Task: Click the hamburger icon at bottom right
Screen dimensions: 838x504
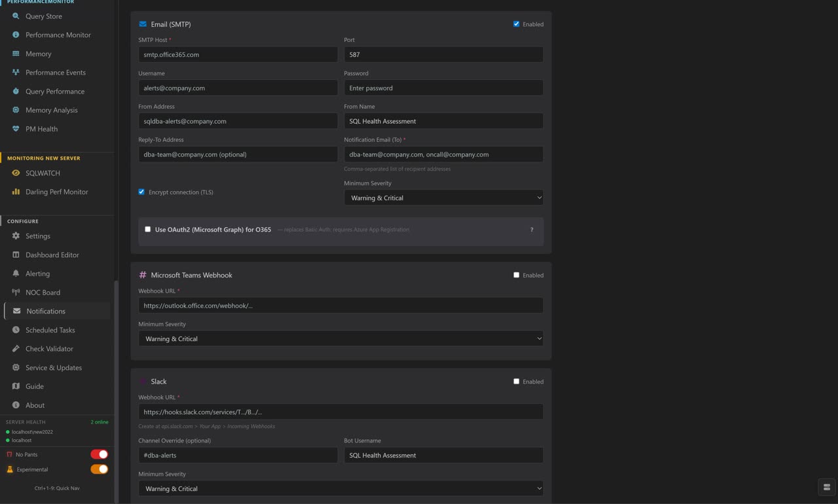Action: (826, 487)
